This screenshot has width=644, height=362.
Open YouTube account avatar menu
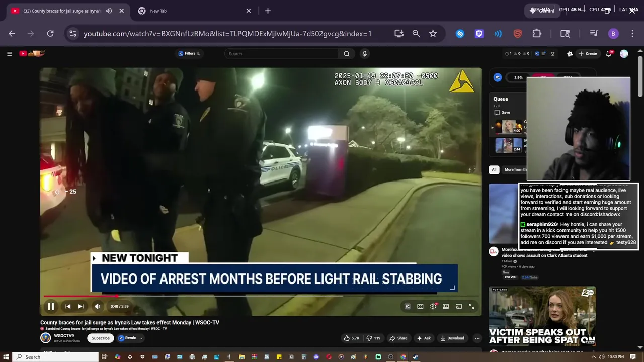tap(624, 54)
